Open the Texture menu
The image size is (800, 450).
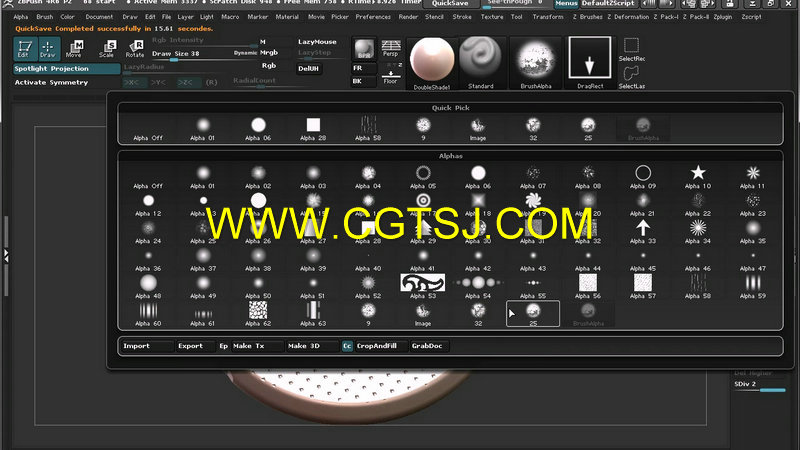tap(492, 17)
